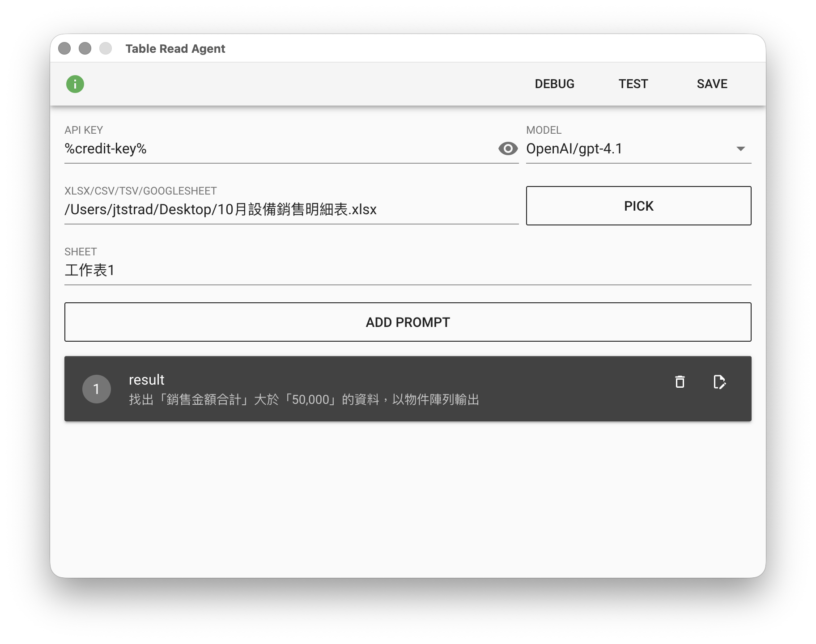Click the prompt description about 銷售金額合計

click(304, 399)
